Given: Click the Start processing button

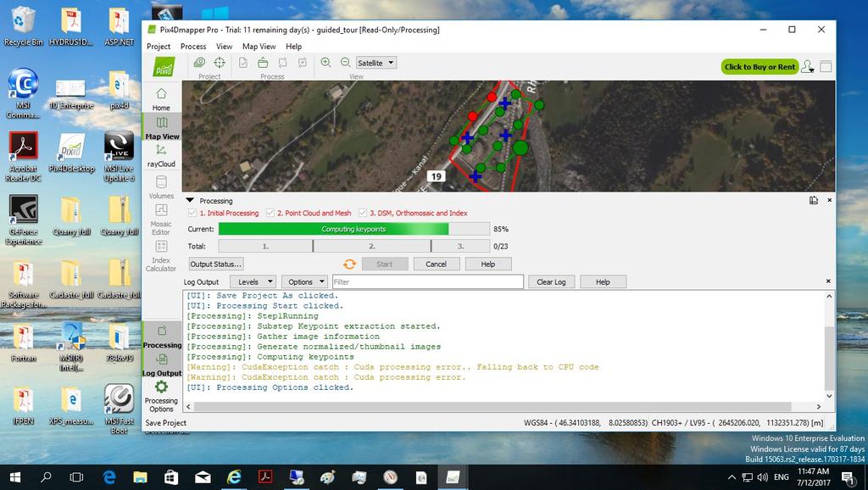Looking at the screenshot, I should [385, 264].
